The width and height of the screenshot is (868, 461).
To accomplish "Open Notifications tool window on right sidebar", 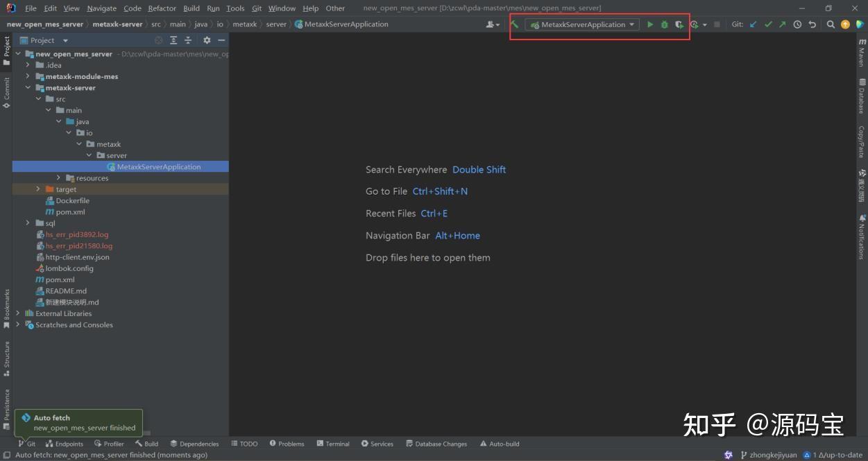I will (861, 237).
